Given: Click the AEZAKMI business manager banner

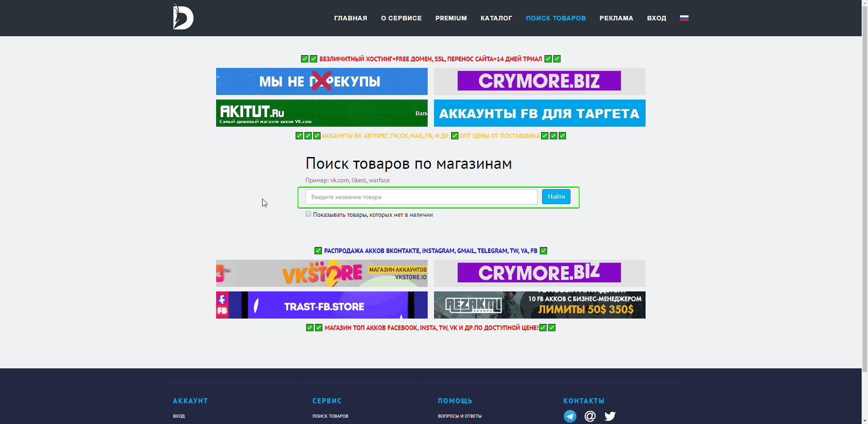Looking at the screenshot, I should click(x=540, y=305).
